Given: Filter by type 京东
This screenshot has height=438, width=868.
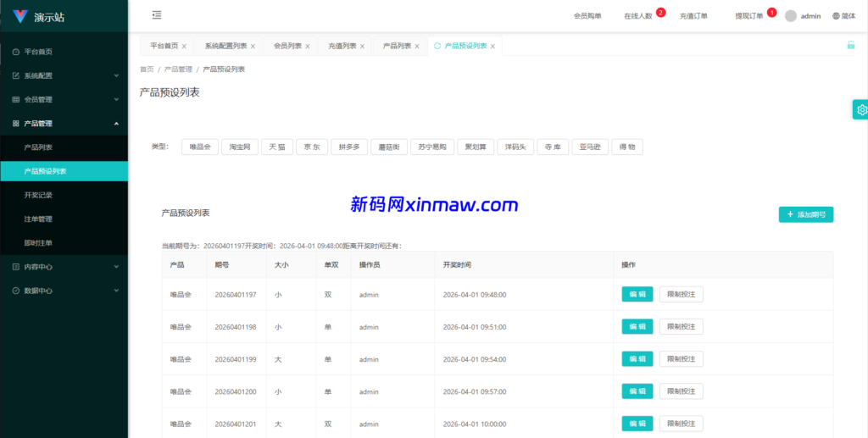Looking at the screenshot, I should 312,147.
